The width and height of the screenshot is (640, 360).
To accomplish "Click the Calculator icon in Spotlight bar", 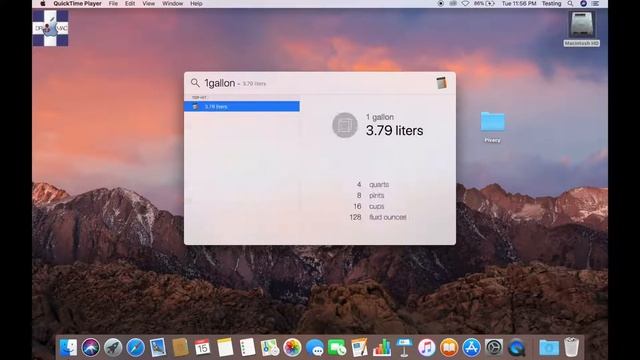I will 441,83.
